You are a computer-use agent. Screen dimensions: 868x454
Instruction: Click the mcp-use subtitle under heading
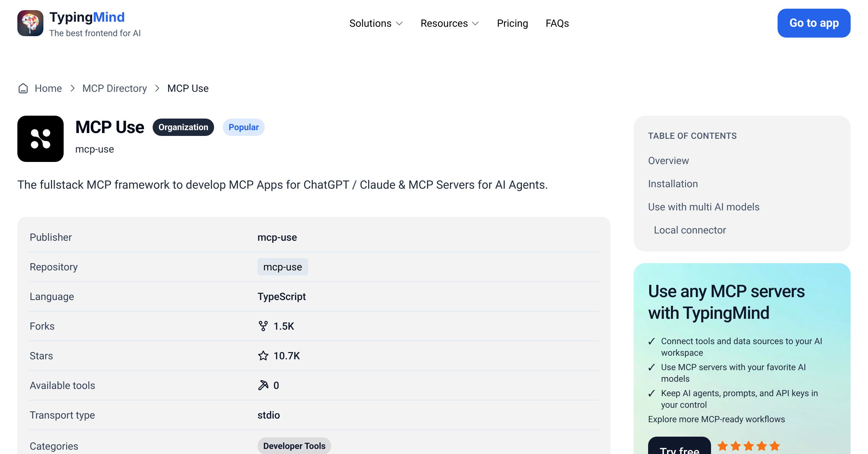[x=95, y=149]
